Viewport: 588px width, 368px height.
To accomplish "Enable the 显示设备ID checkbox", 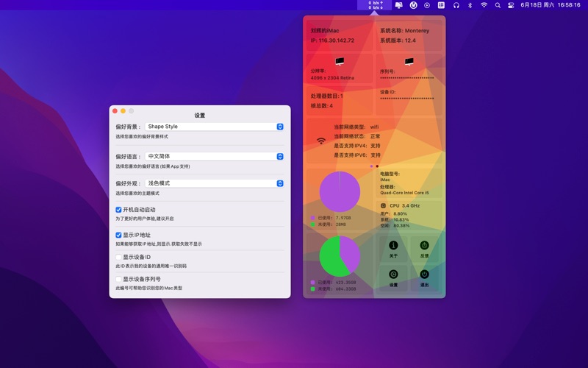I will (118, 258).
